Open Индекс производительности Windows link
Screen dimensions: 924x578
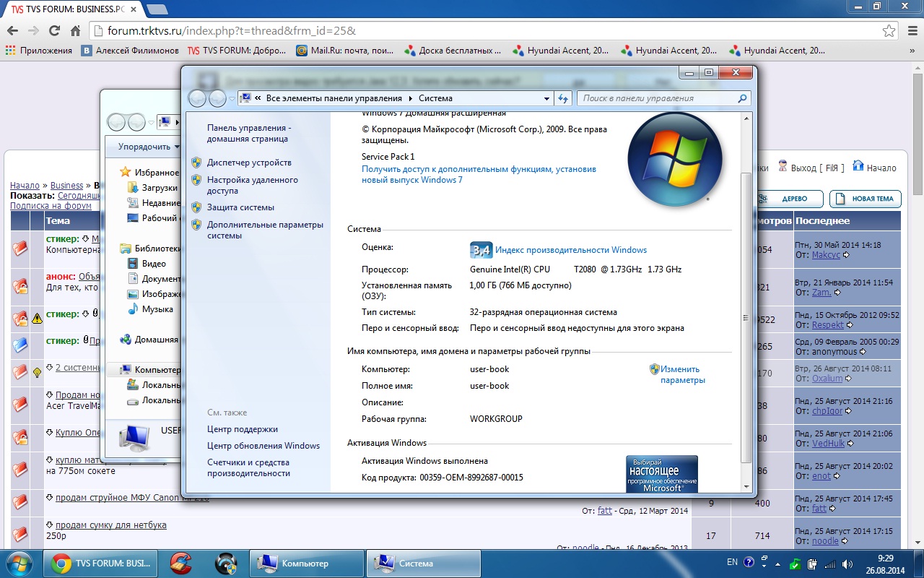point(571,250)
